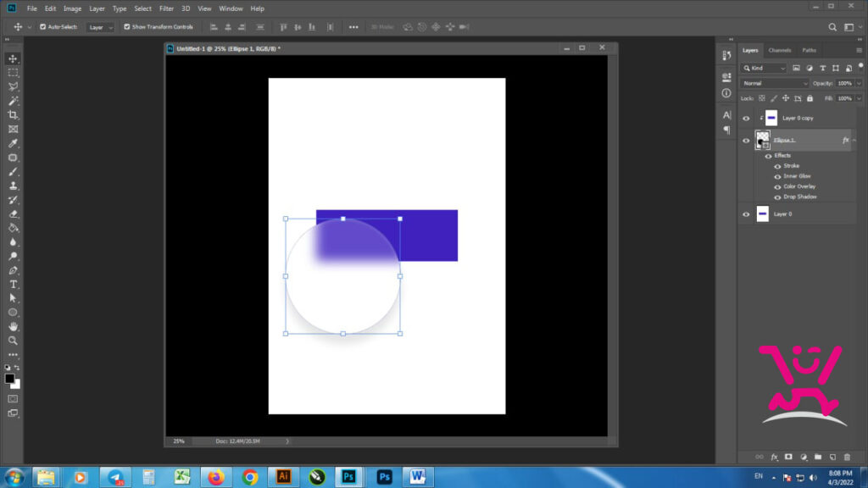This screenshot has height=488, width=868.
Task: Create a new group folder icon
Action: pyautogui.click(x=818, y=457)
